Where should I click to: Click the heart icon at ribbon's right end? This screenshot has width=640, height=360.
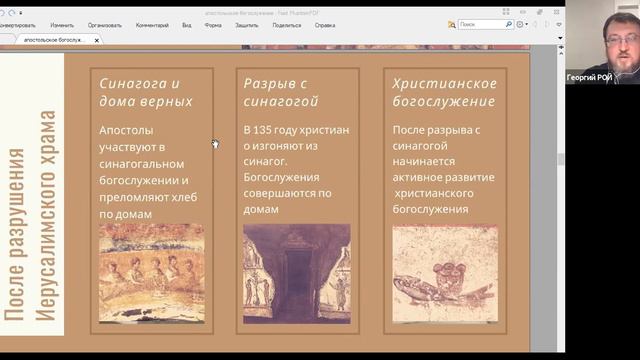559,24
